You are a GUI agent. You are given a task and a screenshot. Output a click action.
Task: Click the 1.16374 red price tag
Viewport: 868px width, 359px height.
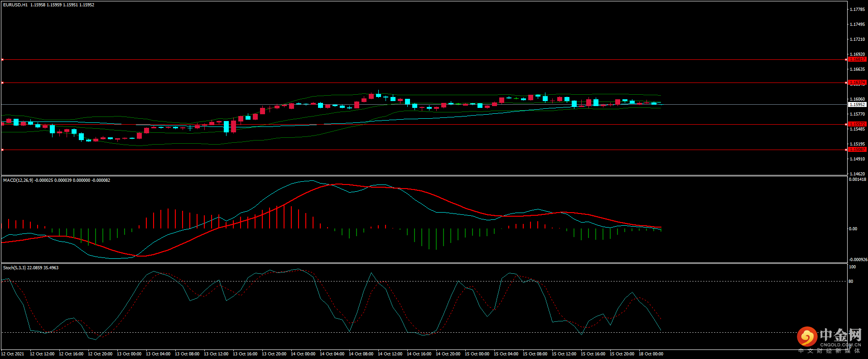point(857,82)
